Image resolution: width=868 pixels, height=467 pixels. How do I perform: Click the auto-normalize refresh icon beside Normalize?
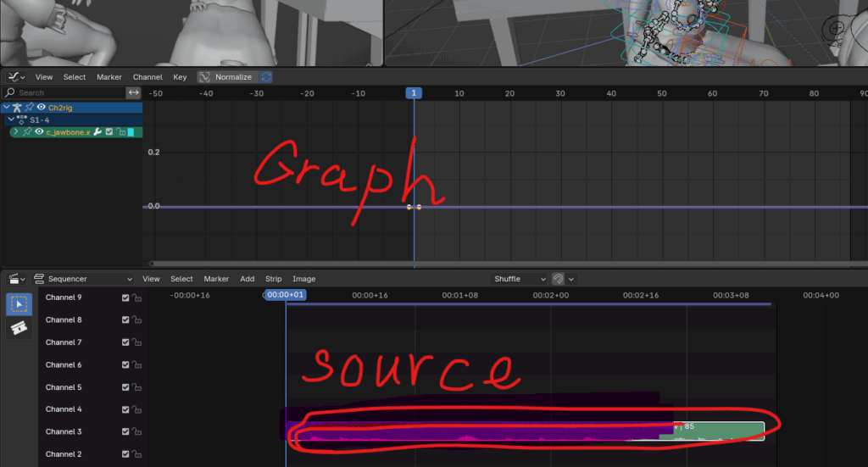click(266, 77)
